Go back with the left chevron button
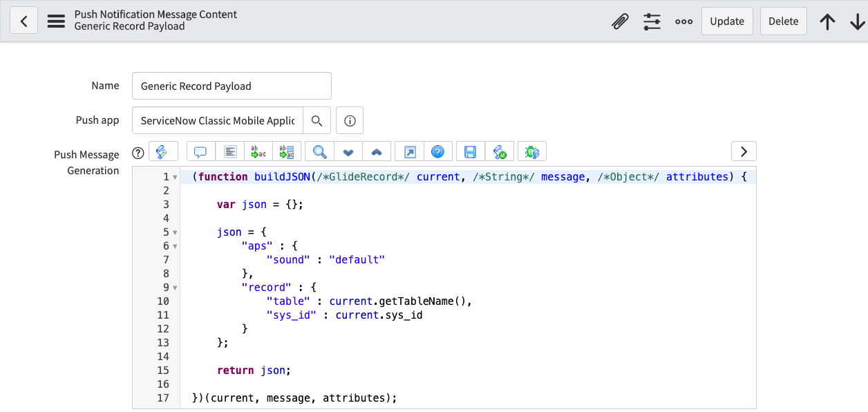 [23, 21]
